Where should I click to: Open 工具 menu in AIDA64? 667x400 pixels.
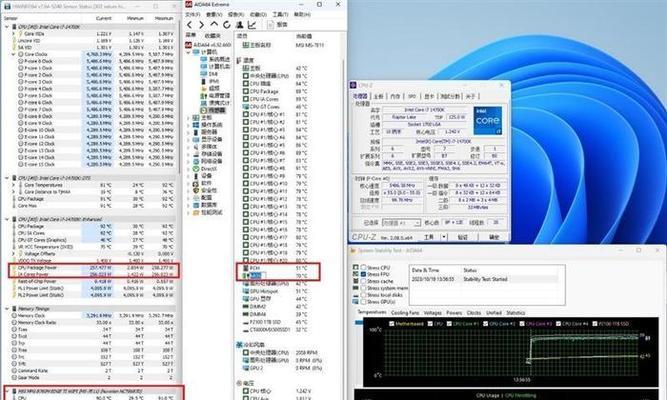click(x=279, y=14)
